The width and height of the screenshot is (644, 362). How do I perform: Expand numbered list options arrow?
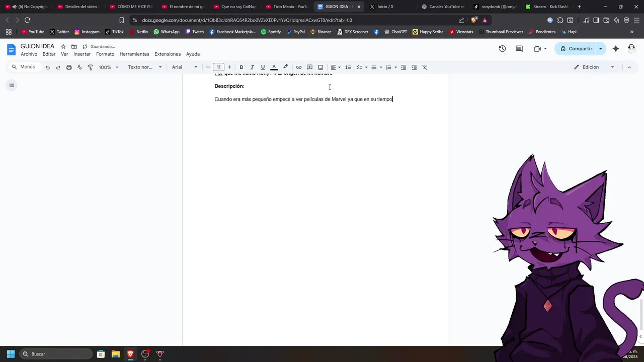pos(395,67)
